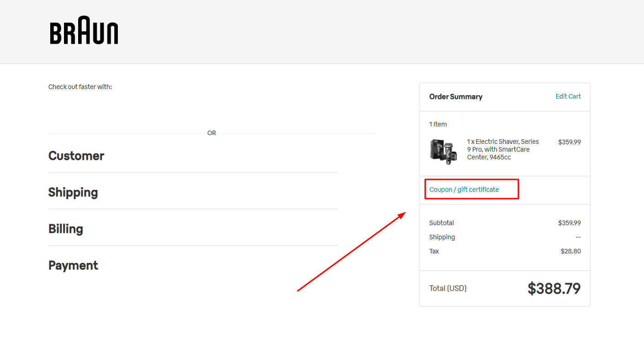Image resolution: width=644 pixels, height=353 pixels.
Task: Click the Tax label
Action: pos(434,251)
